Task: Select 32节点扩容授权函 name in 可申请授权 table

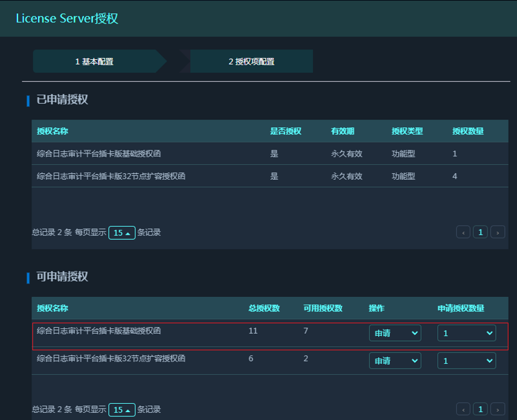Action: click(111, 358)
